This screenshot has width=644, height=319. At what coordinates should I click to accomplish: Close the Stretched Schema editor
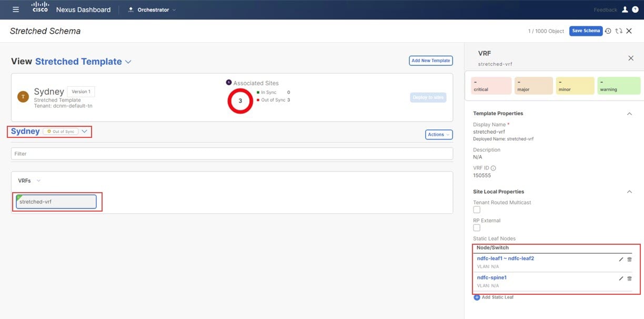point(629,31)
